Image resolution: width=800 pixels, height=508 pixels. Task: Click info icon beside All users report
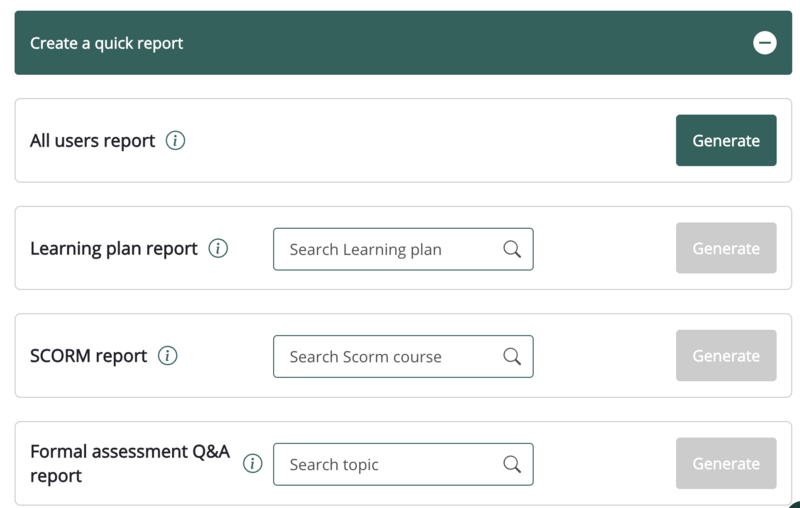tap(176, 141)
